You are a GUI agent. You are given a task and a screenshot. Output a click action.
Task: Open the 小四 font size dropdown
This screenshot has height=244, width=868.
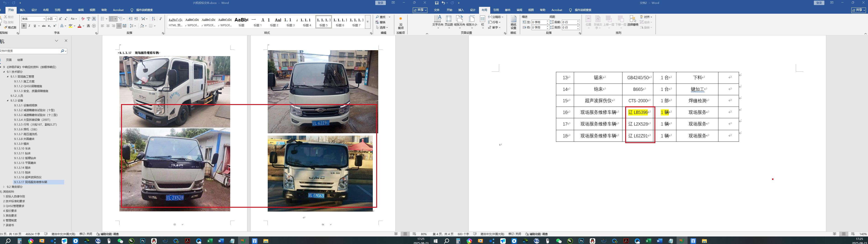(x=55, y=19)
